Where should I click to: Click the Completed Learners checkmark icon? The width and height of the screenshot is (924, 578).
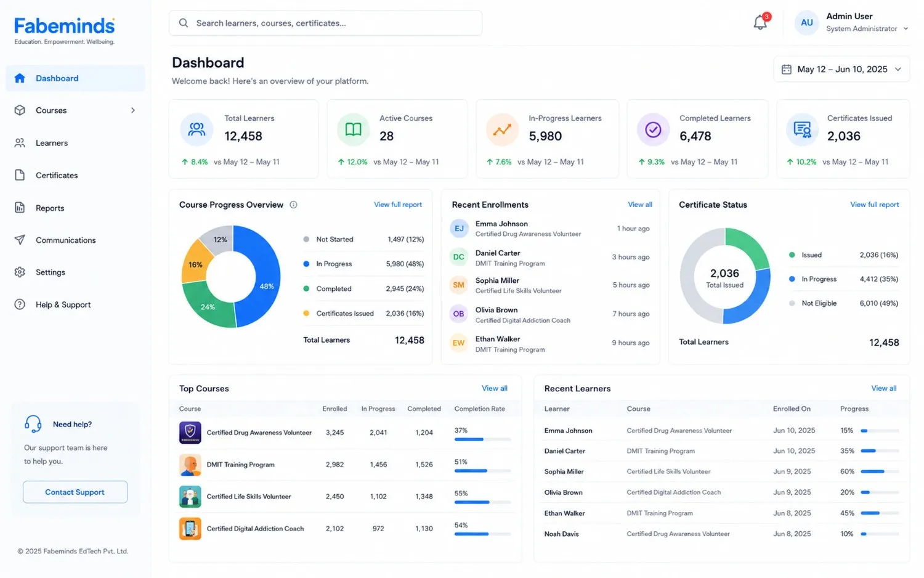653,129
